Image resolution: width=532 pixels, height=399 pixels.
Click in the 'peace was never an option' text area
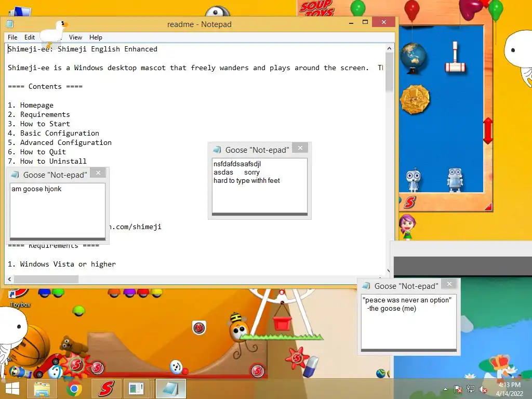point(409,321)
